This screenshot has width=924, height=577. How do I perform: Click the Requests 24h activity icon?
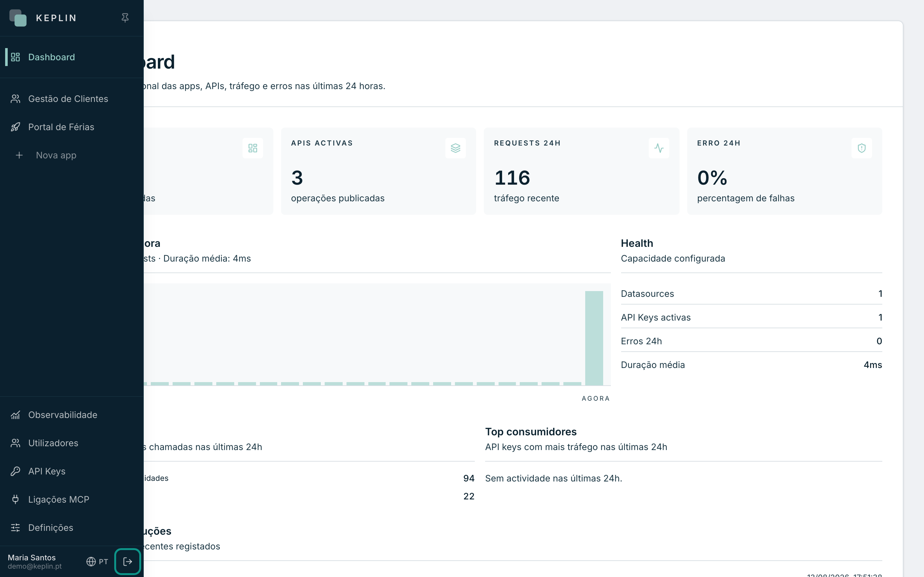659,148
